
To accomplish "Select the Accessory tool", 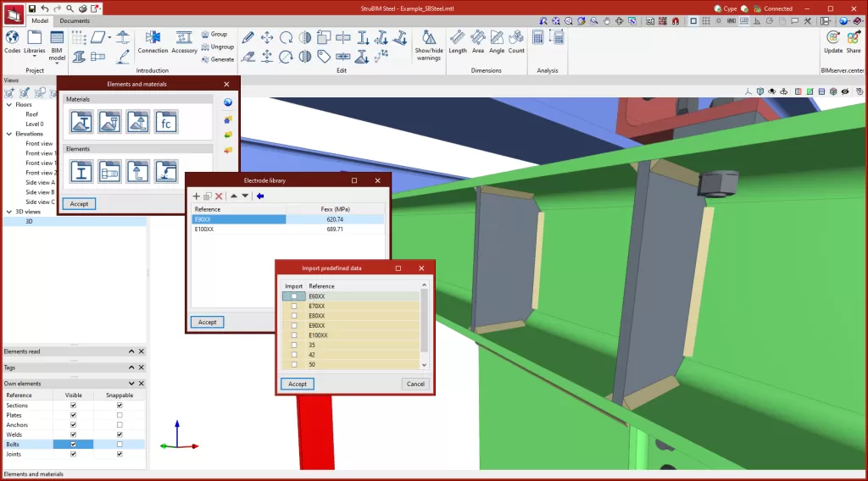I will [x=184, y=42].
